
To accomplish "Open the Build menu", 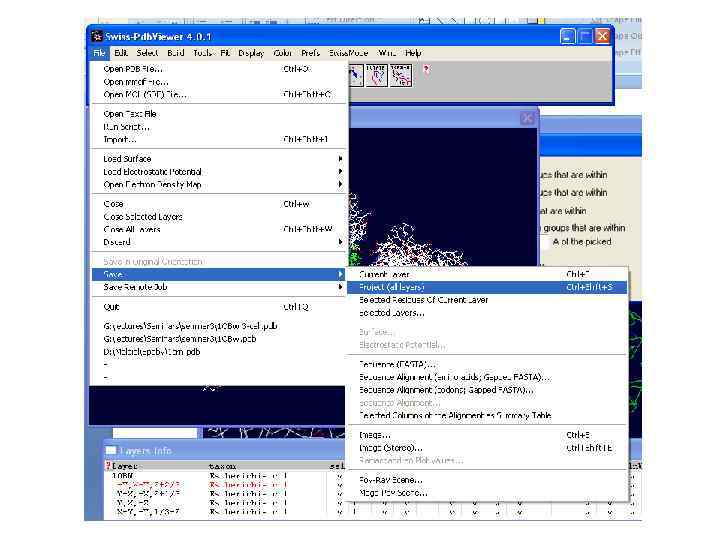I will tap(175, 53).
